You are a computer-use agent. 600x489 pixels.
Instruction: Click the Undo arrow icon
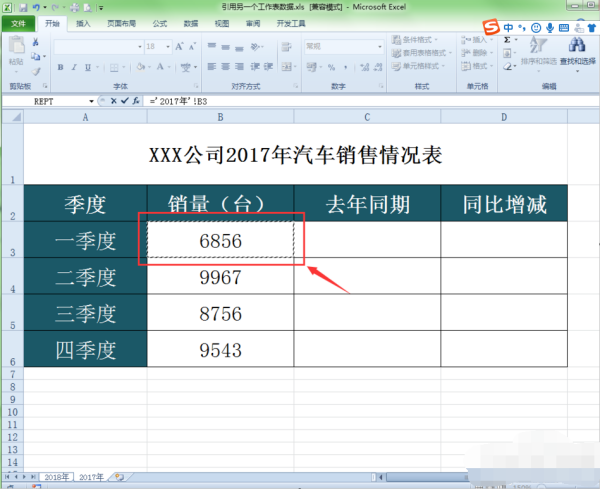coord(36,7)
